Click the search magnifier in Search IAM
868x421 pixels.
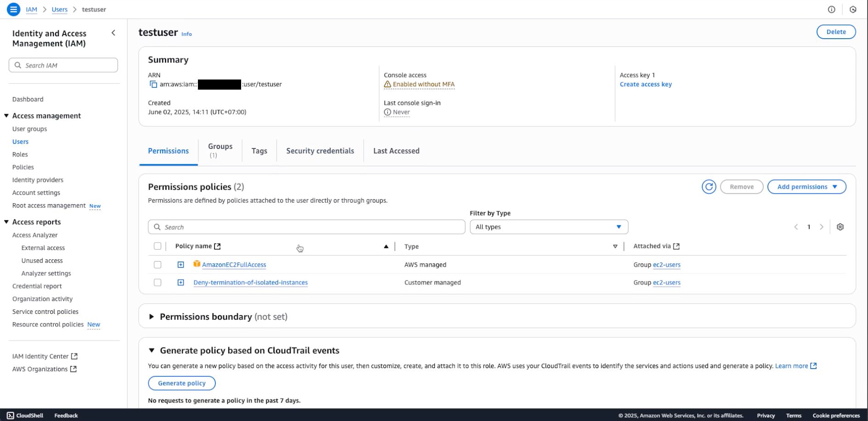[x=18, y=65]
